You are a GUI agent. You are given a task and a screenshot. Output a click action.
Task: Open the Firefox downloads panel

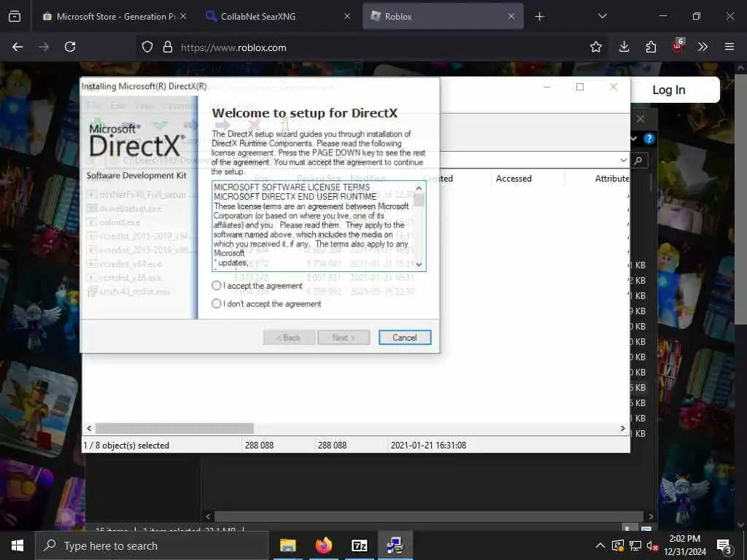point(624,47)
